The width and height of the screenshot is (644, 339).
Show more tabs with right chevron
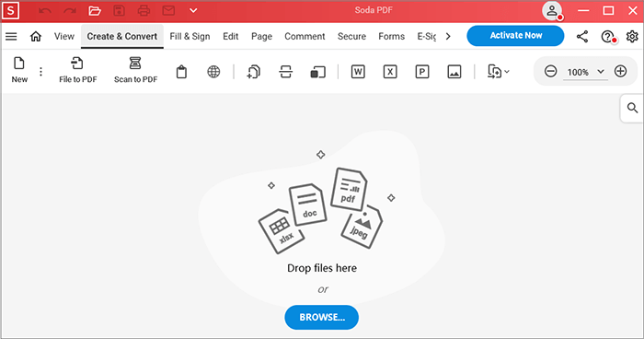click(x=448, y=37)
